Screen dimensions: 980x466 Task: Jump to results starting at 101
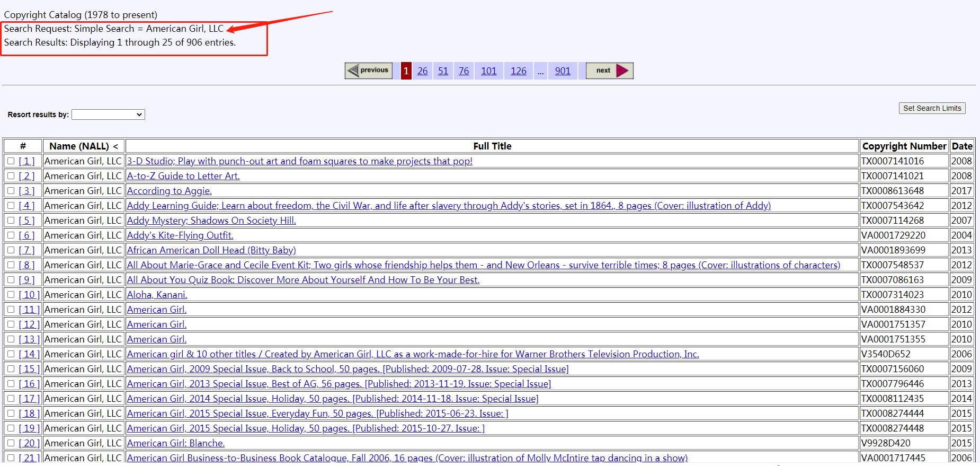pyautogui.click(x=488, y=71)
